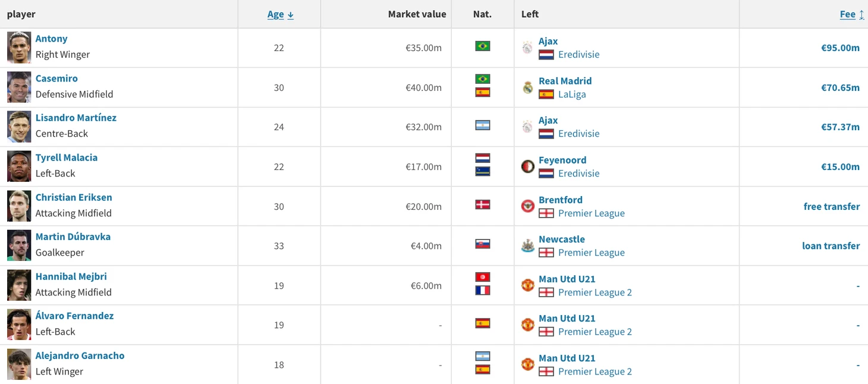Click Christian Eriksen's Denmark flag icon
This screenshot has height=384, width=868.
[x=483, y=204]
